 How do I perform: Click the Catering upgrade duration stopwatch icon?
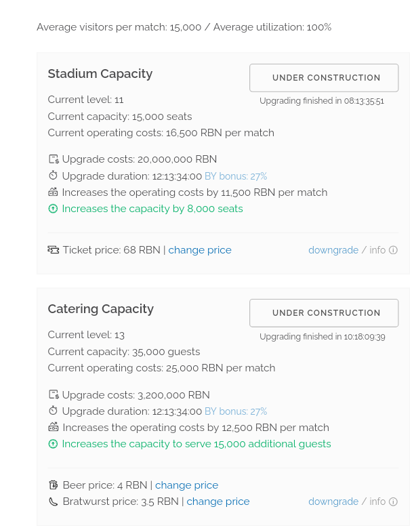(x=54, y=411)
